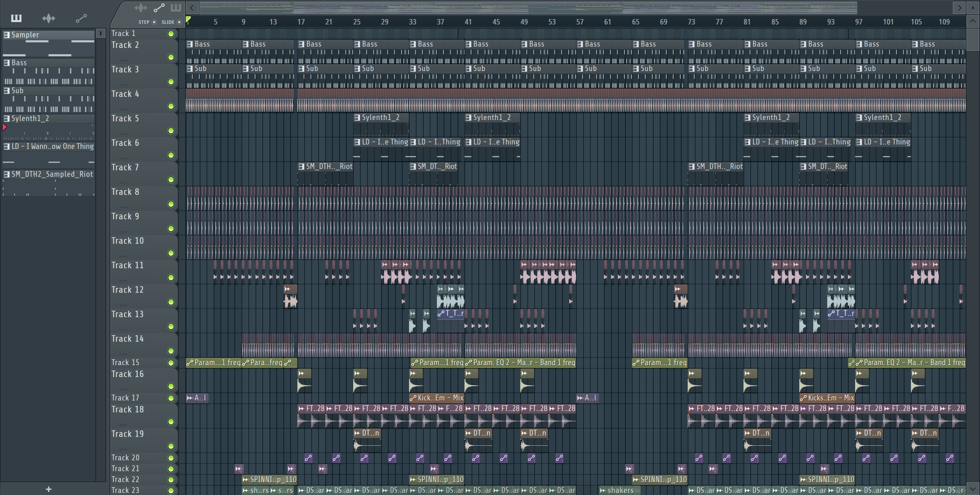Select the first audio clip on Track 21
This screenshot has width=980, height=495.
tap(239, 469)
